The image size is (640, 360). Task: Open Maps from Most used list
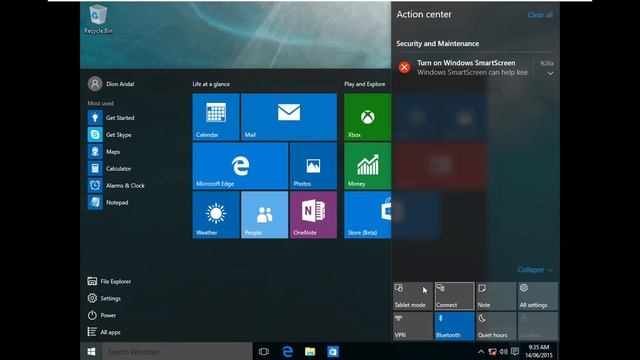[x=104, y=151]
